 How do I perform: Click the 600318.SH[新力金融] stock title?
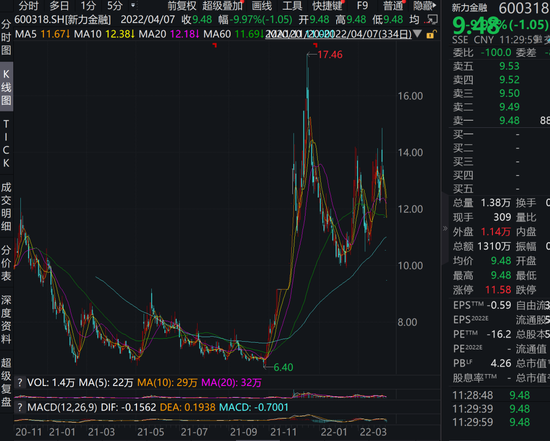(62, 20)
